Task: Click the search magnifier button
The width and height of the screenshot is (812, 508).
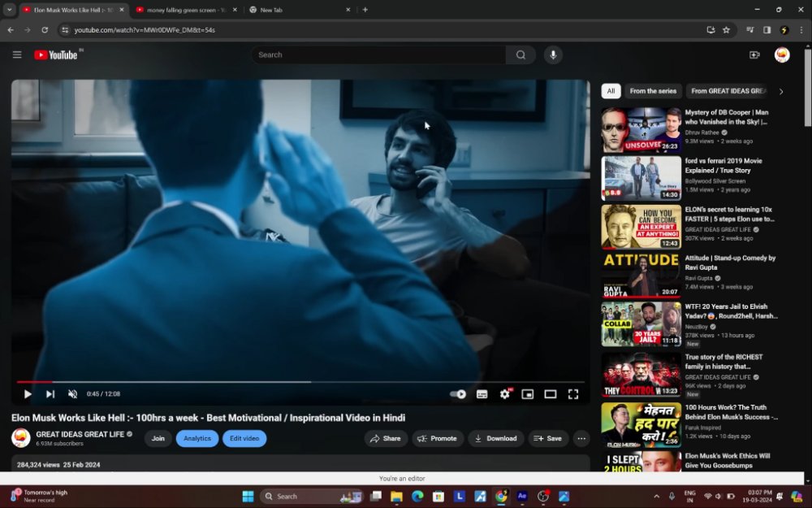Action: point(520,54)
